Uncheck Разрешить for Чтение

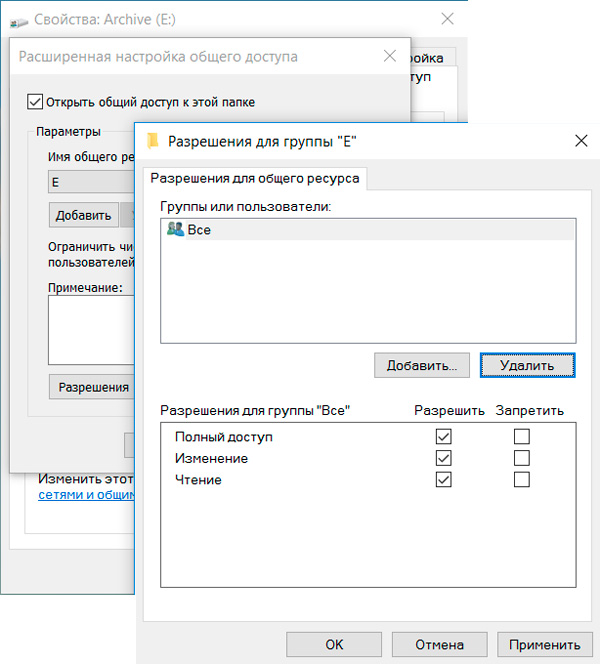pos(444,480)
